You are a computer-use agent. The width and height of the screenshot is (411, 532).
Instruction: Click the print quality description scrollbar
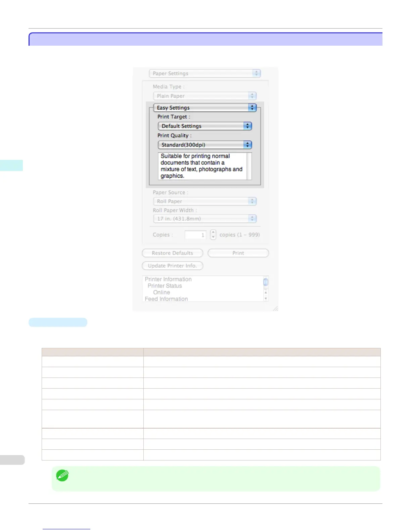249,166
